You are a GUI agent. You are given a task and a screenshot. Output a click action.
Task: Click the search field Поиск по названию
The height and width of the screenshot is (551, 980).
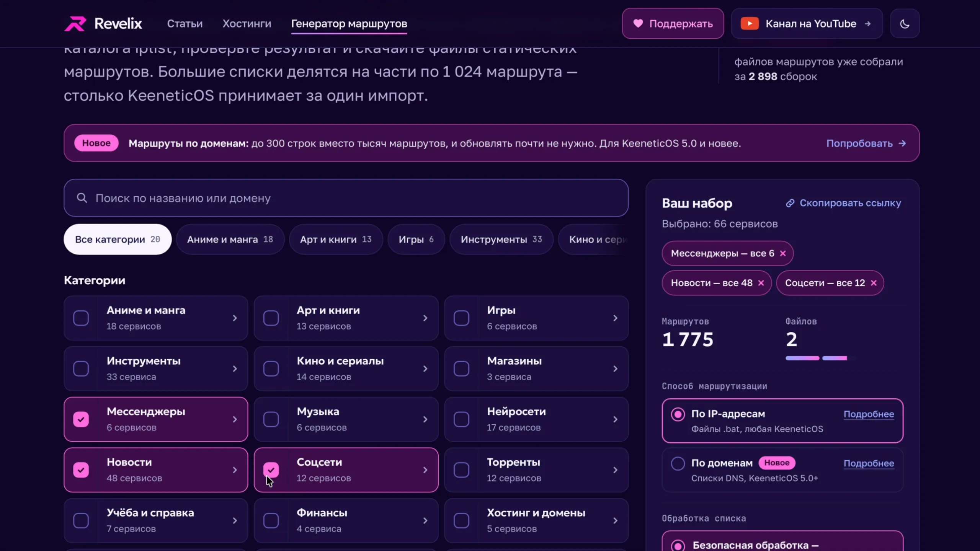point(346,198)
